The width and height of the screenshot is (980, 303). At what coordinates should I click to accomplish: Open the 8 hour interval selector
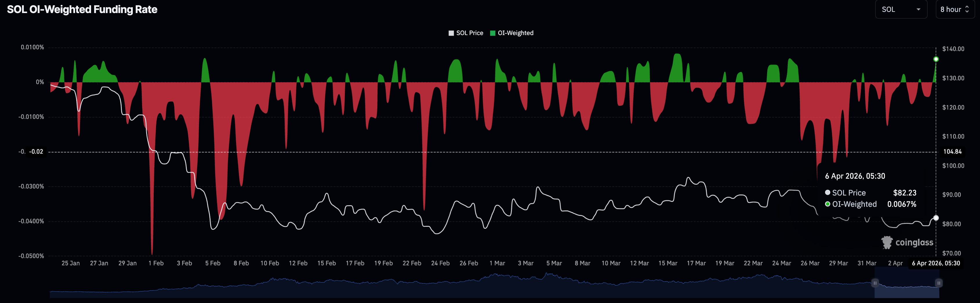point(954,10)
